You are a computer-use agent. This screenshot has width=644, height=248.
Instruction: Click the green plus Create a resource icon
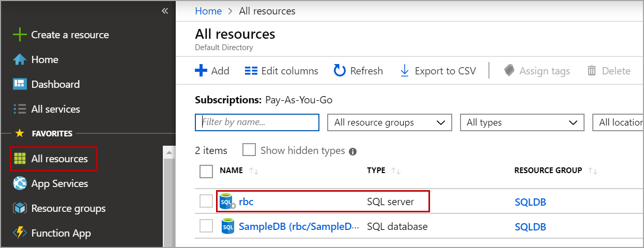click(20, 35)
